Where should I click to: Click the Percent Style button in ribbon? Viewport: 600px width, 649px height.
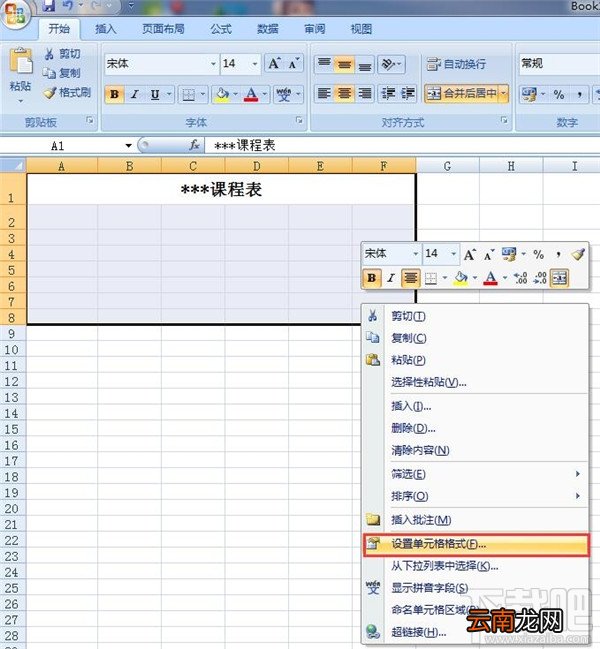[559, 94]
